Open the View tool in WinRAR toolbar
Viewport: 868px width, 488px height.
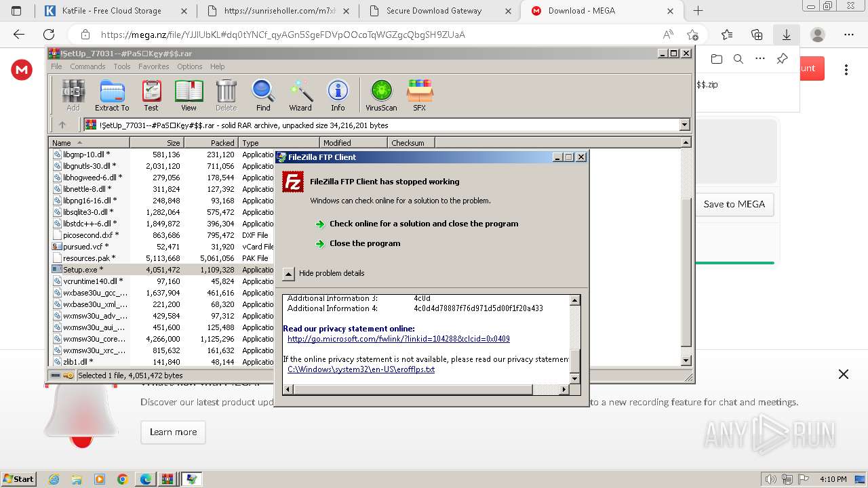pyautogui.click(x=189, y=96)
